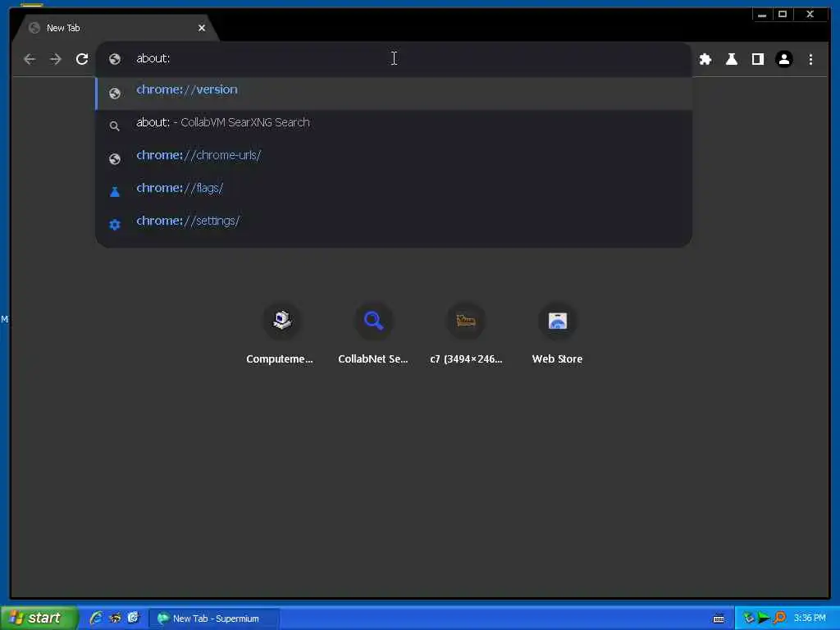Minimize the Supermium window
The width and height of the screenshot is (840, 630).
coord(762,15)
